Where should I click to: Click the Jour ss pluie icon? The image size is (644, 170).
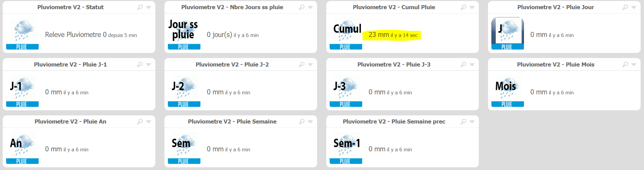(184, 34)
